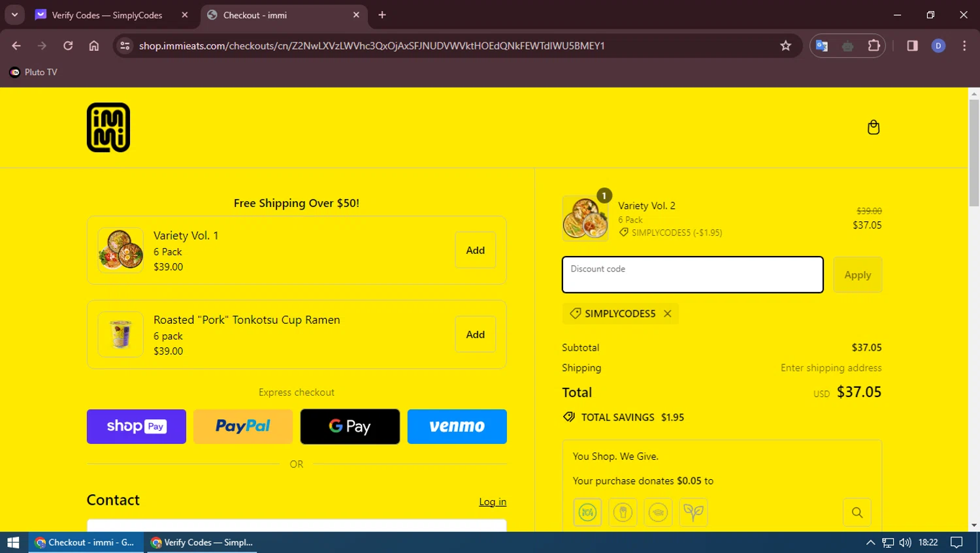
Task: Click the 18:22 taskbar clock
Action: point(928,543)
